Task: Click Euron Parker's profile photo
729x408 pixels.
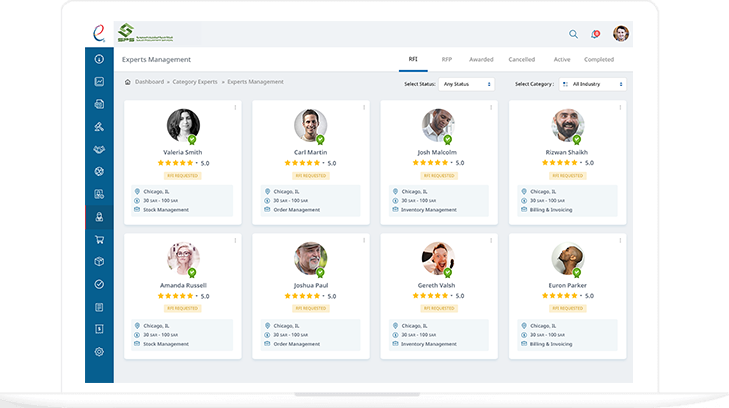Action: point(568,258)
